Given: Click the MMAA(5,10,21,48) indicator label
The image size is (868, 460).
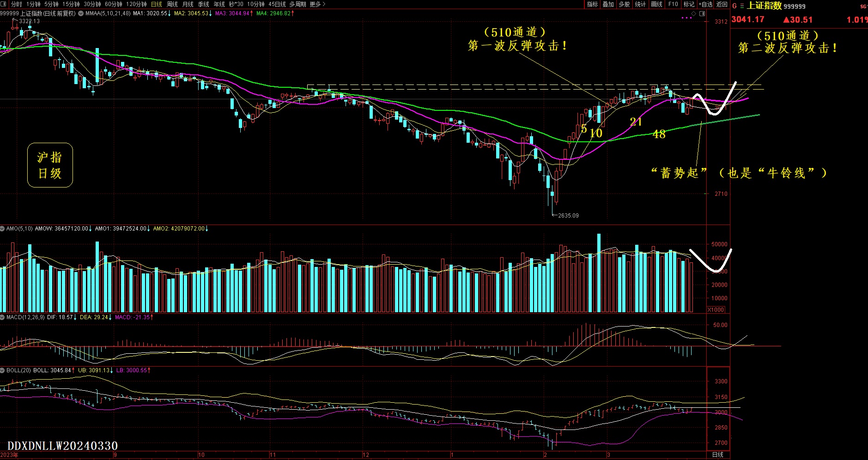Looking at the screenshot, I should [108, 13].
